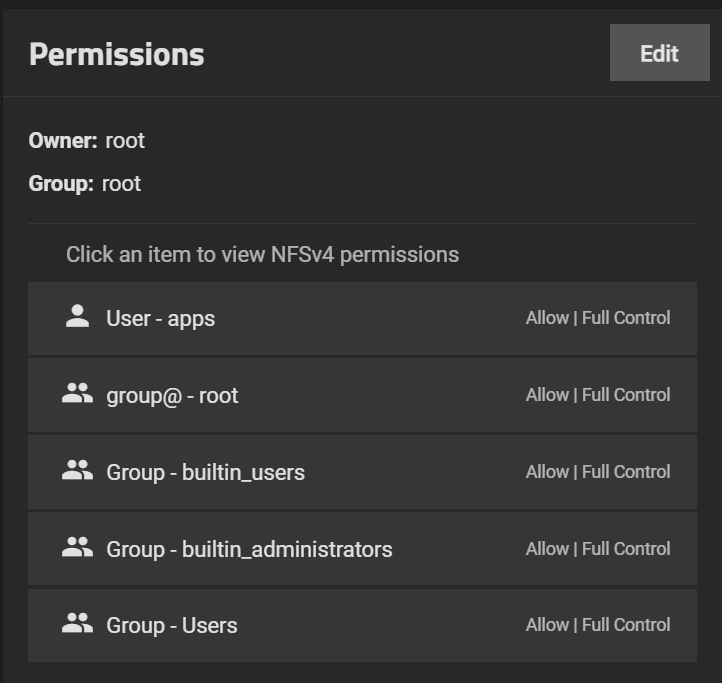This screenshot has width=722, height=683.
Task: Click group icon next to group@ - root
Action: 77,393
